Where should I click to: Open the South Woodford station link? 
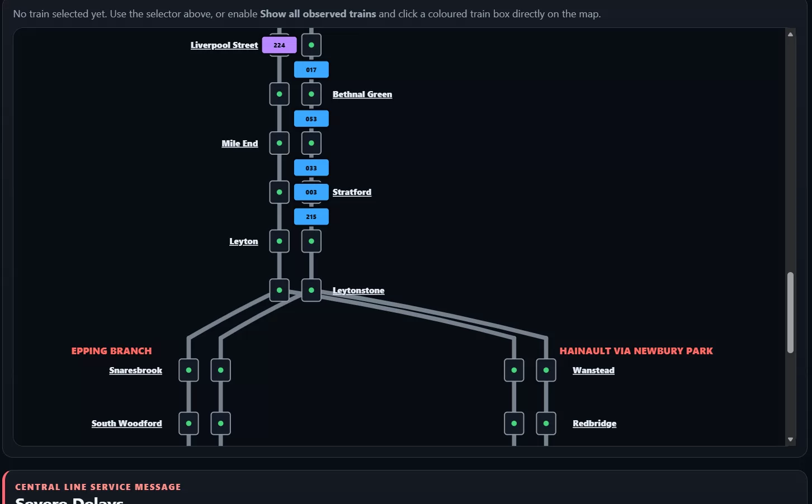[x=127, y=424]
